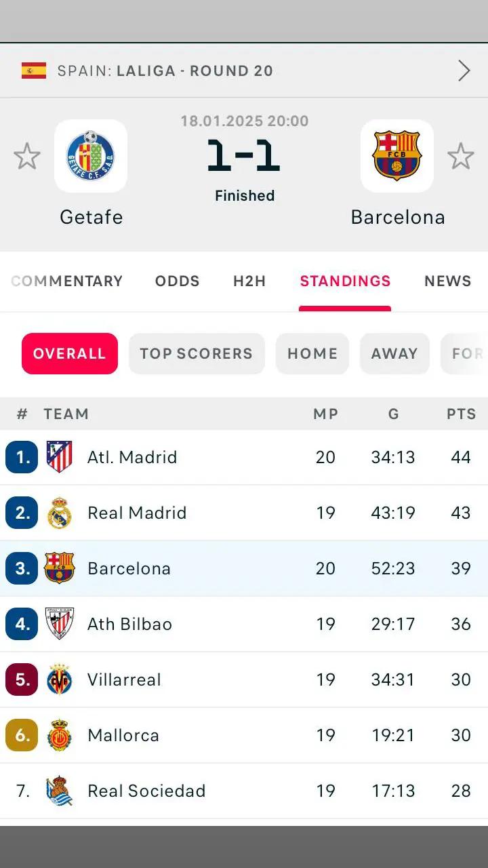Click the Atl. Madrid crest icon
This screenshot has width=488, height=868.
[60, 457]
